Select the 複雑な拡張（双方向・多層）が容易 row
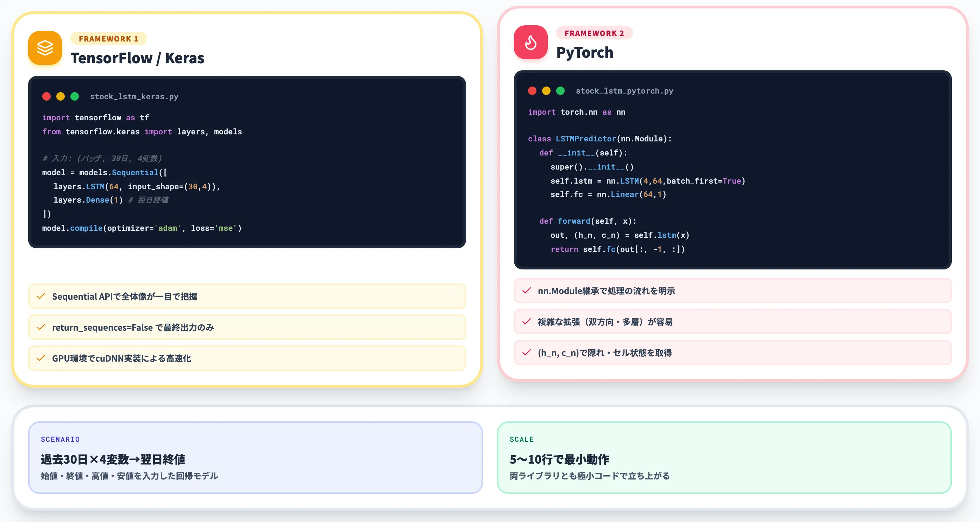 [733, 322]
